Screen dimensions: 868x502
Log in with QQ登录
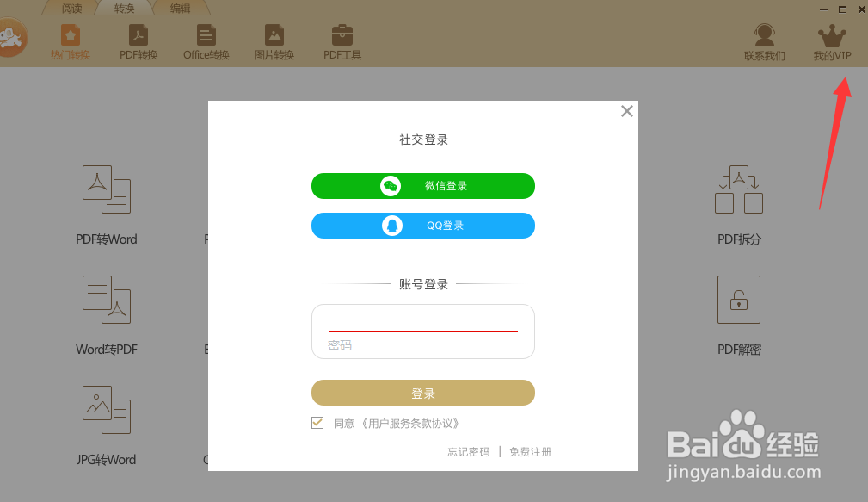[422, 226]
